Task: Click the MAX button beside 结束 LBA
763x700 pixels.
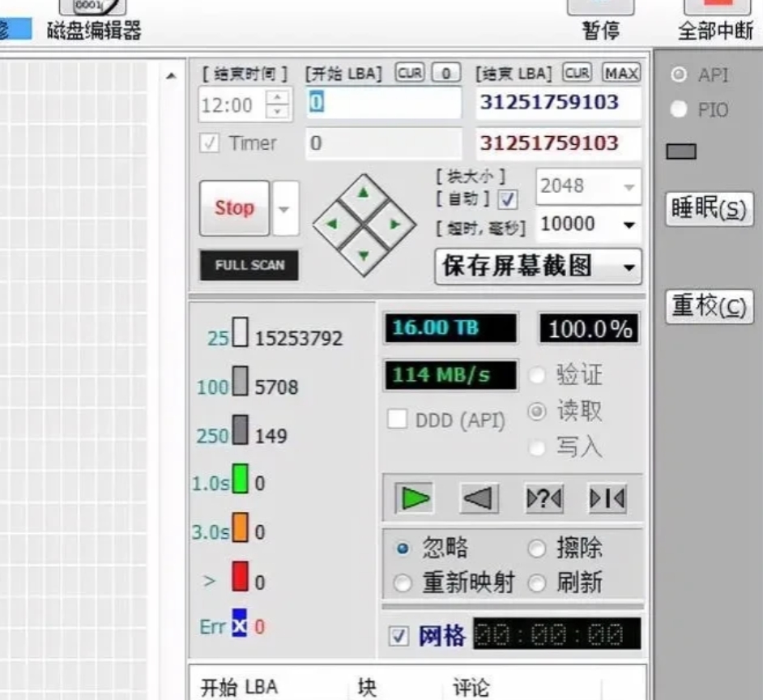Action: click(x=621, y=73)
